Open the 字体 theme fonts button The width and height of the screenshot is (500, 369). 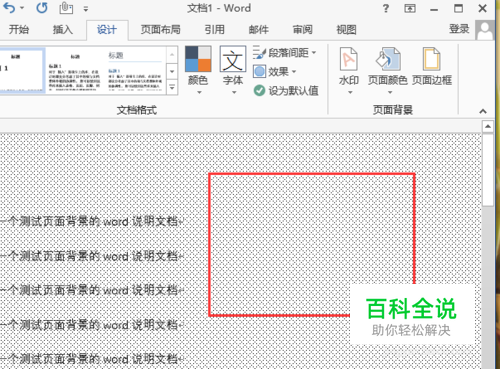coord(233,70)
